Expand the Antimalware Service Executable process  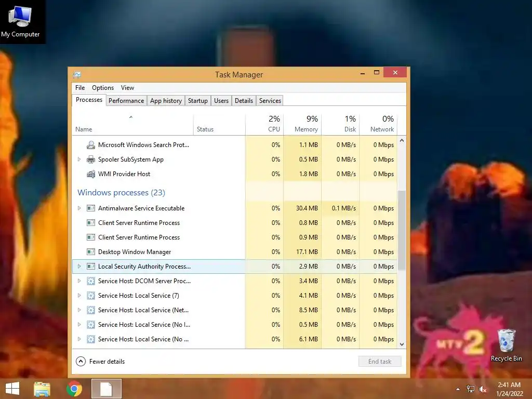79,208
